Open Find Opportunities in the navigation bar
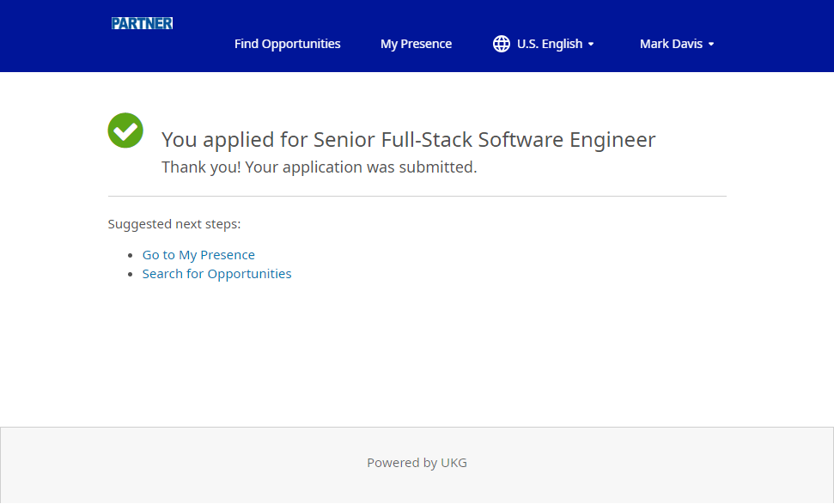Image resolution: width=834 pixels, height=504 pixels. coord(287,44)
